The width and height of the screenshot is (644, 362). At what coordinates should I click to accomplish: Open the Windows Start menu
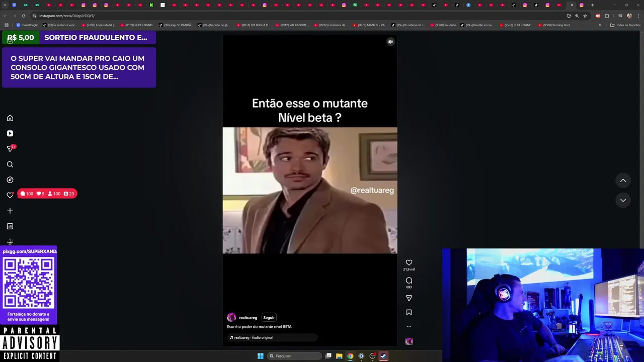260,356
